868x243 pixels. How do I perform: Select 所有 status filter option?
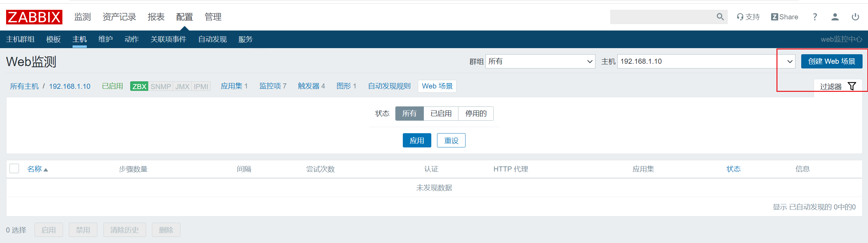pyautogui.click(x=410, y=114)
